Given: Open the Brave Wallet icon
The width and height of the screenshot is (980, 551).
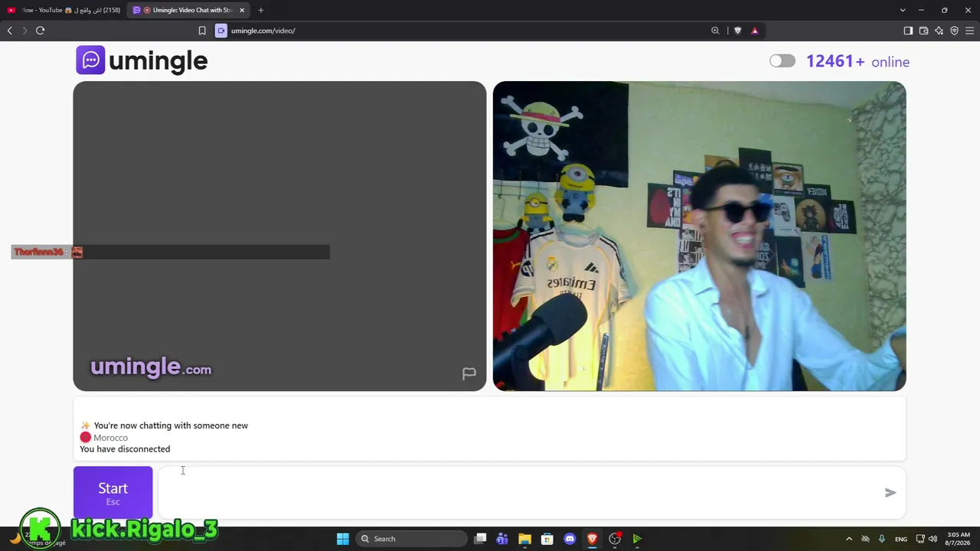Looking at the screenshot, I should (923, 31).
